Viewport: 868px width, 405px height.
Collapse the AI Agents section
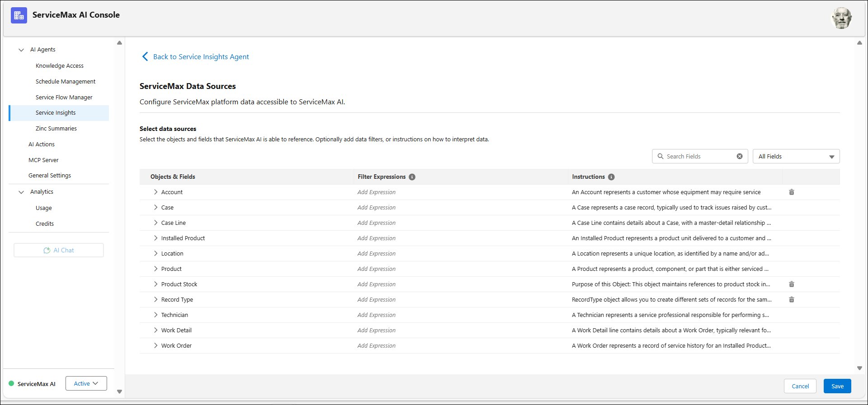pyautogui.click(x=21, y=50)
